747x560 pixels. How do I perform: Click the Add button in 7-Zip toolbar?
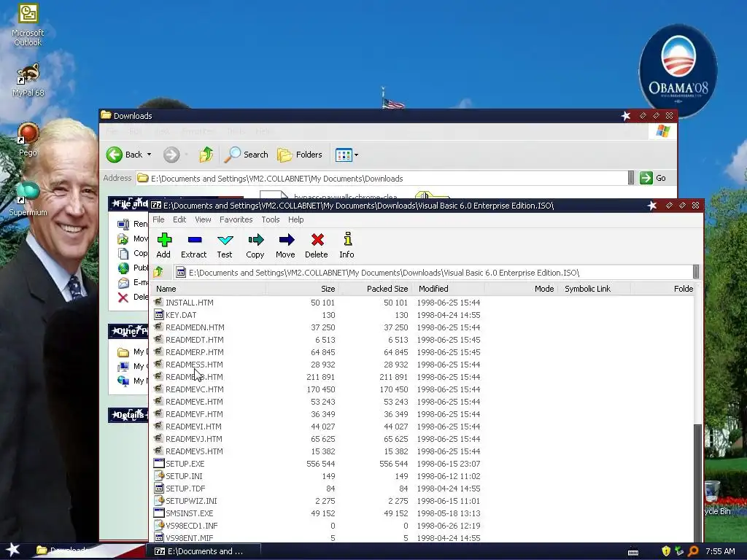(164, 245)
